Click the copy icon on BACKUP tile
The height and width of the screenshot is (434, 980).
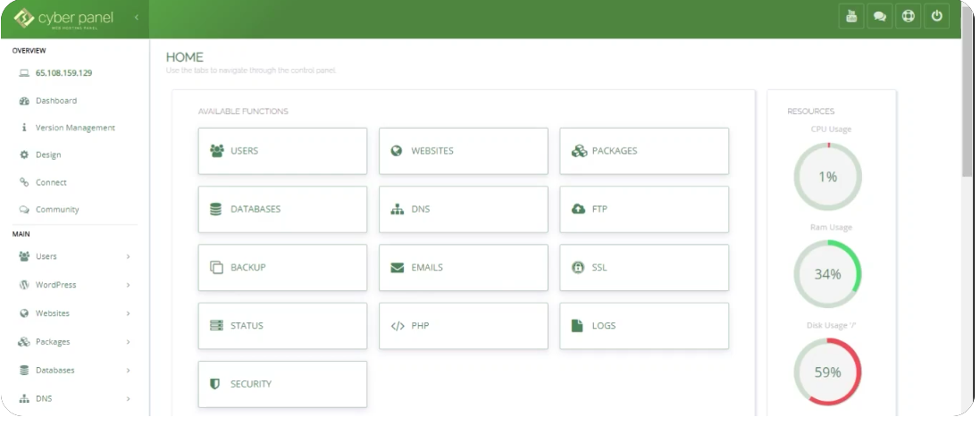pos(216,267)
